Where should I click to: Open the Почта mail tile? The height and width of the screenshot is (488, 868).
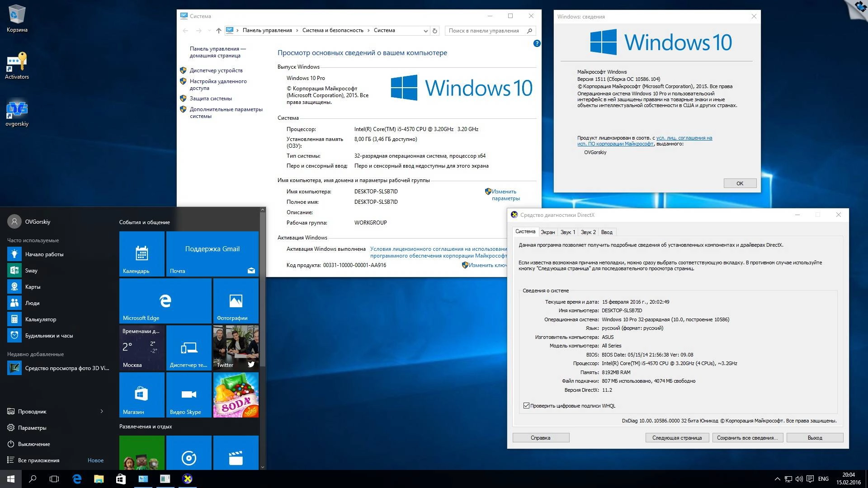point(212,253)
